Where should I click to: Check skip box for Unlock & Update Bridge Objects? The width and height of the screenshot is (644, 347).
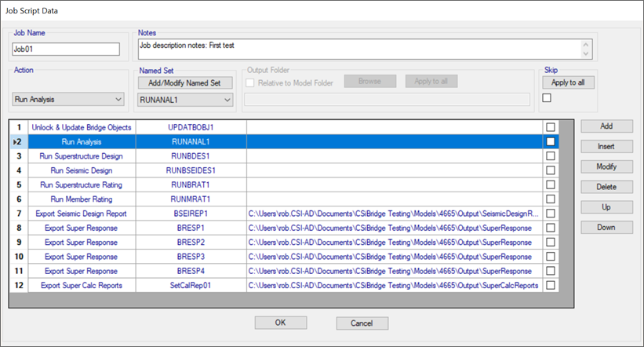[x=551, y=127]
